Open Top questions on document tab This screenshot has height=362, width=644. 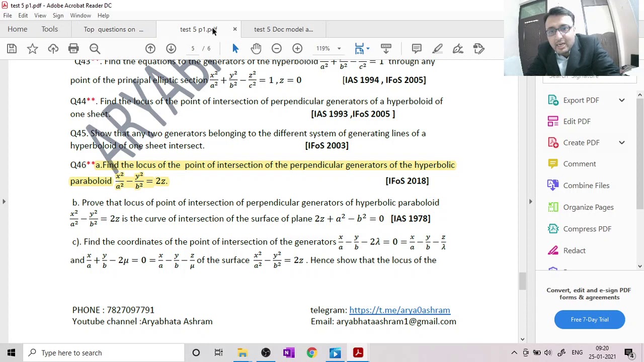click(x=114, y=29)
